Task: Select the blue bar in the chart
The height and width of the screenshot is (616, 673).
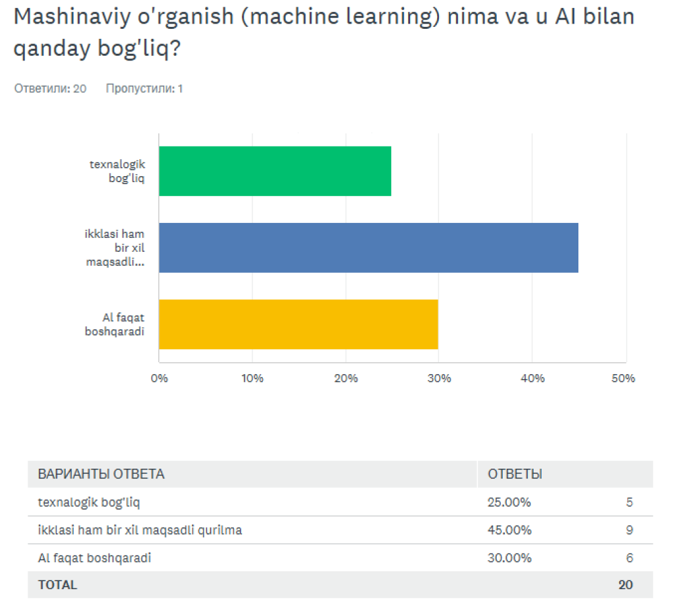Action: (368, 248)
